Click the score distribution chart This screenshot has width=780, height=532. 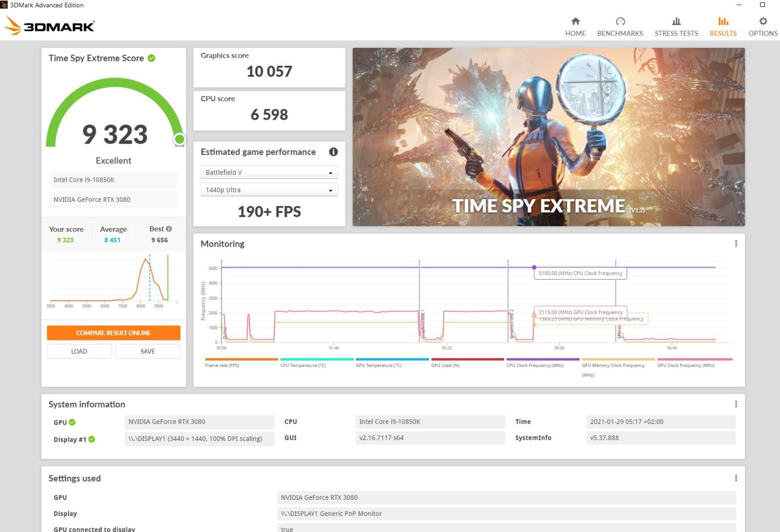click(x=113, y=281)
